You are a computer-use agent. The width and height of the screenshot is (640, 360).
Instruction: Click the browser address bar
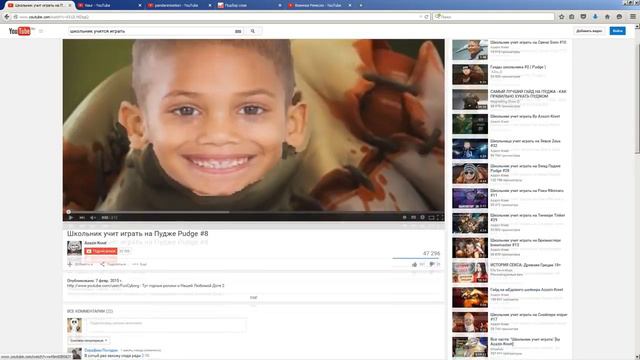coord(216,17)
